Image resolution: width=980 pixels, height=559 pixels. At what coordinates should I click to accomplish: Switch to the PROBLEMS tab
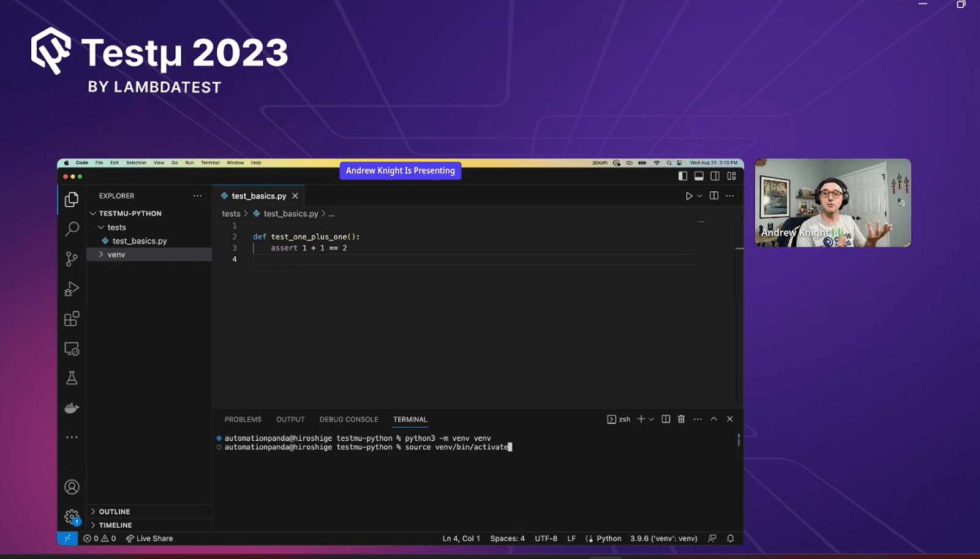(x=243, y=419)
